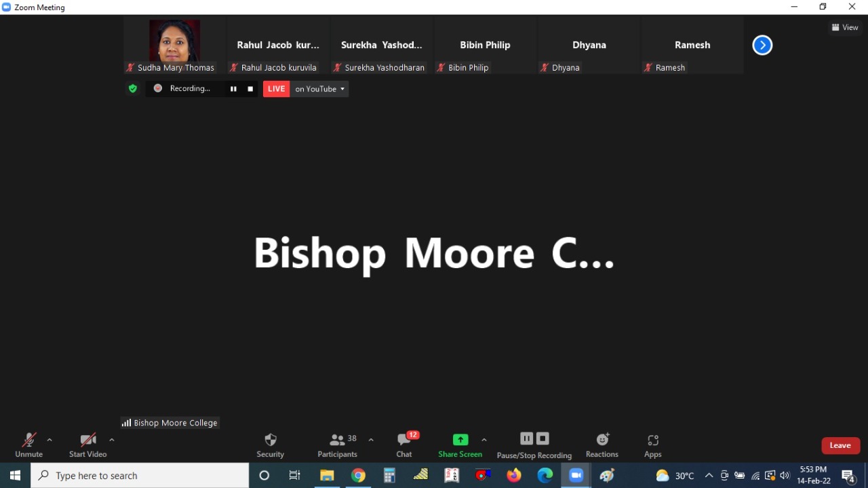Image resolution: width=868 pixels, height=488 pixels.
Task: Open the yellow striped app on taskbar
Action: [420, 475]
